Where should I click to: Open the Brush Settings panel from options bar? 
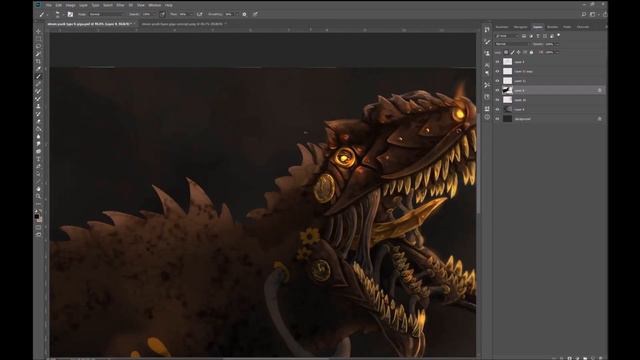[70, 14]
